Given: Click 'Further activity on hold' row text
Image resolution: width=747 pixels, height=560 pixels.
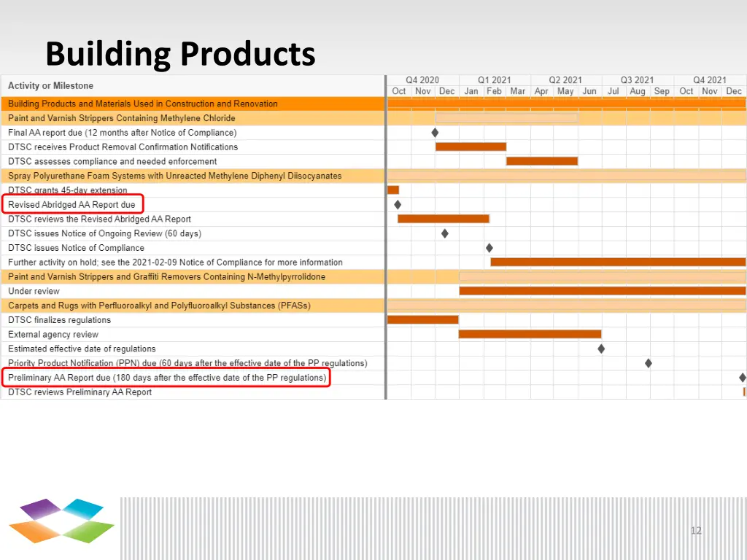Looking at the screenshot, I should coord(175,262).
